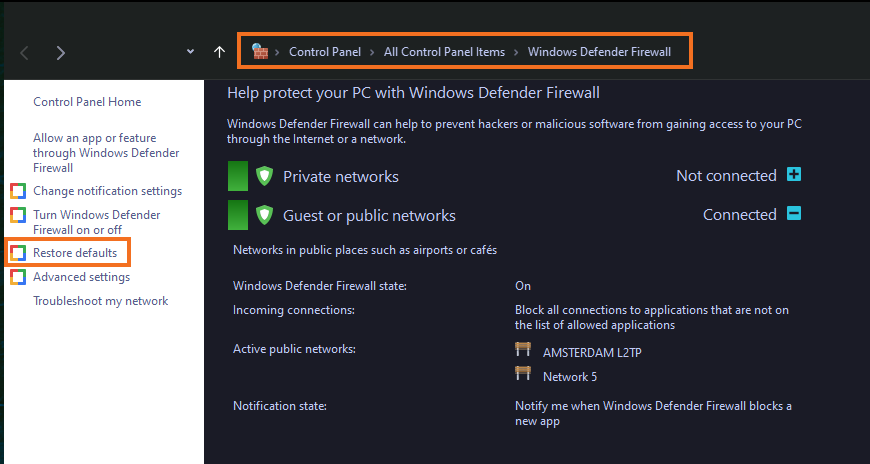
Task: Click shield icon beside Change notification settings
Action: click(18, 191)
